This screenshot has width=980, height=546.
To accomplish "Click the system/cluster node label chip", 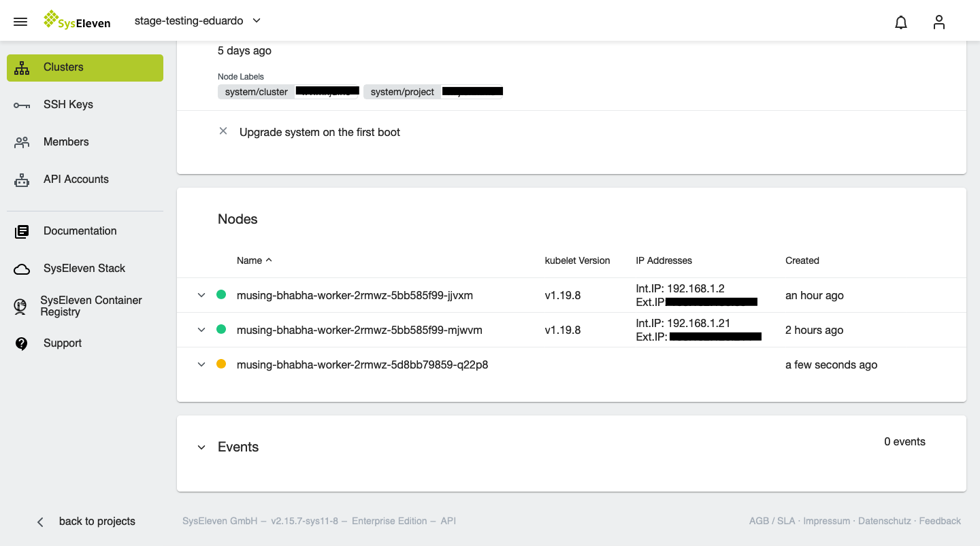I will coord(288,92).
